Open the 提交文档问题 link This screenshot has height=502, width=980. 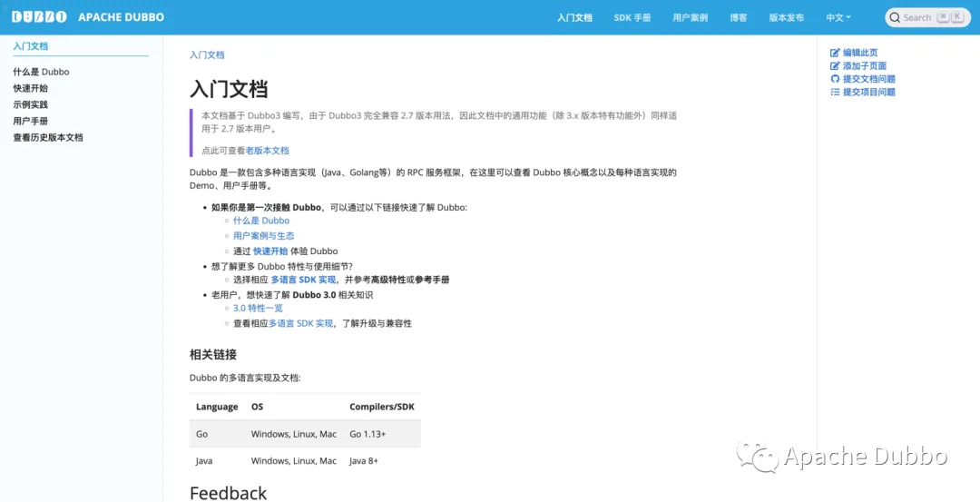[868, 79]
